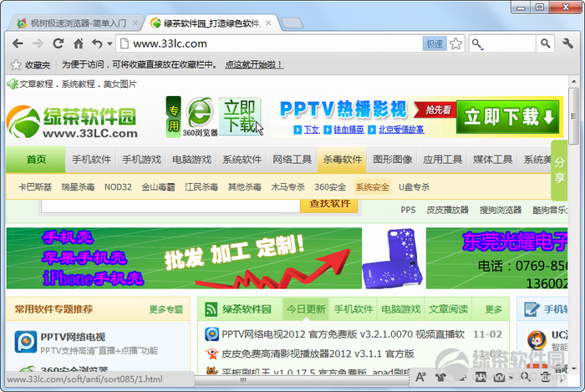Toggle the 极速 rendering mode button
This screenshot has width=585, height=392.
[435, 43]
